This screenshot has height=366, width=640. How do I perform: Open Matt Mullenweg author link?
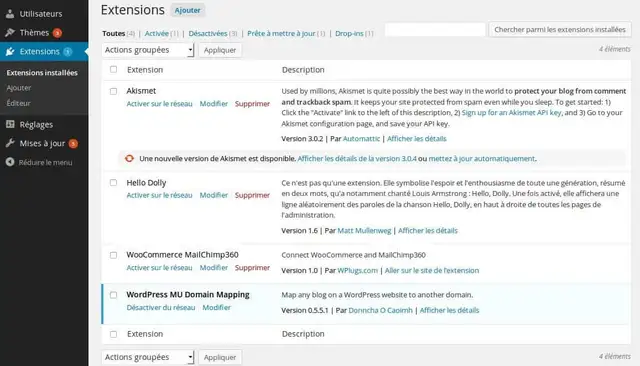click(364, 231)
